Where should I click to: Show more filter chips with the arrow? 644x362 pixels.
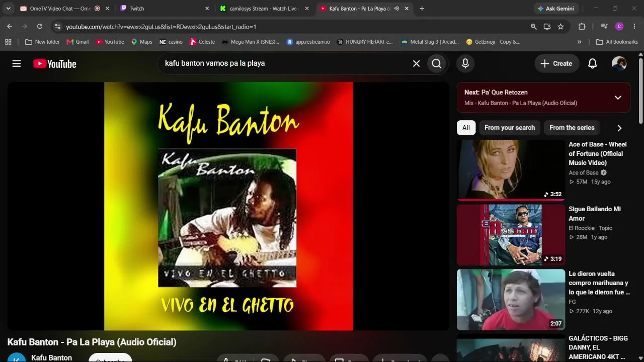[619, 128]
